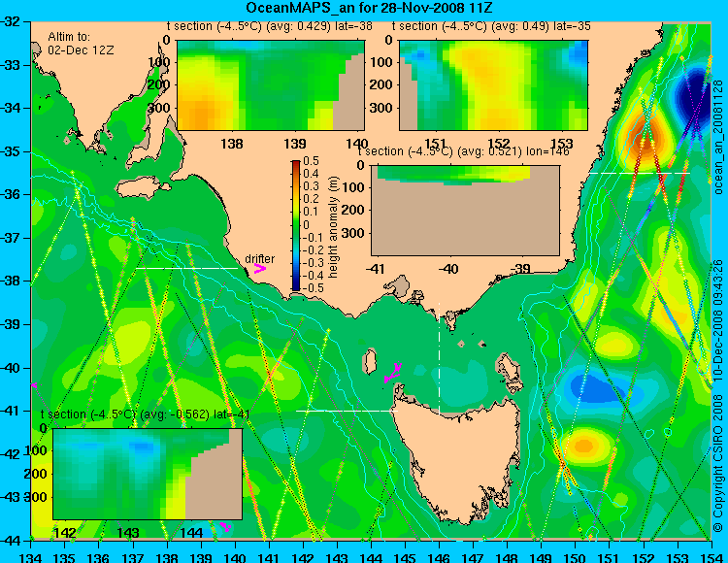Click the 't section' title with avg -0.562
The height and width of the screenshot is (563, 728).
pyautogui.click(x=146, y=414)
